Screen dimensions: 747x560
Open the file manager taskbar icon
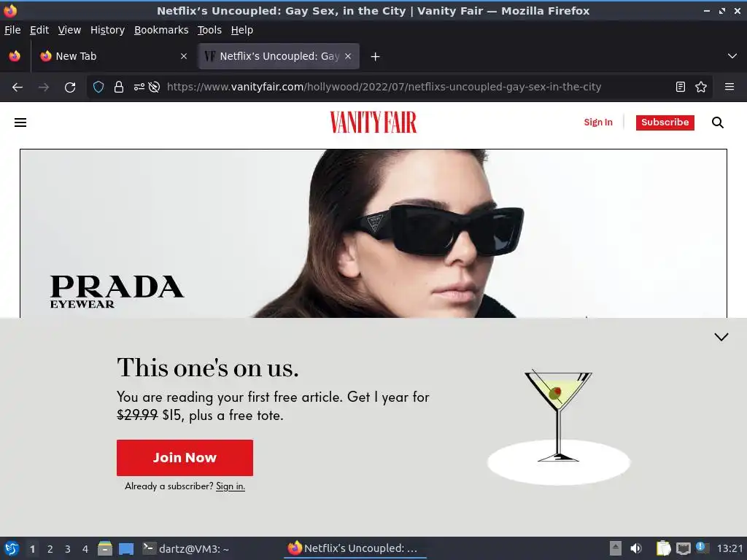pyautogui.click(x=105, y=548)
